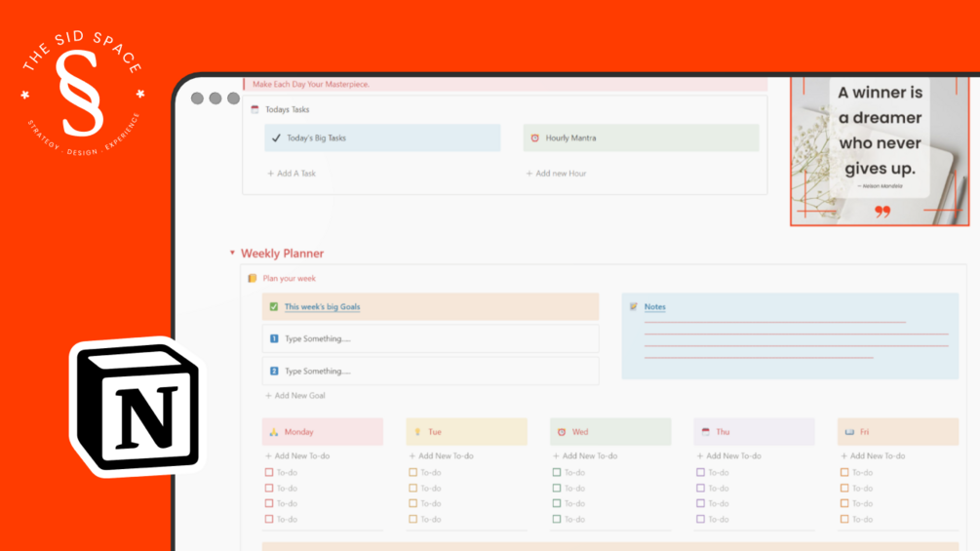
Task: Click the Tue column bulb icon
Action: point(417,432)
